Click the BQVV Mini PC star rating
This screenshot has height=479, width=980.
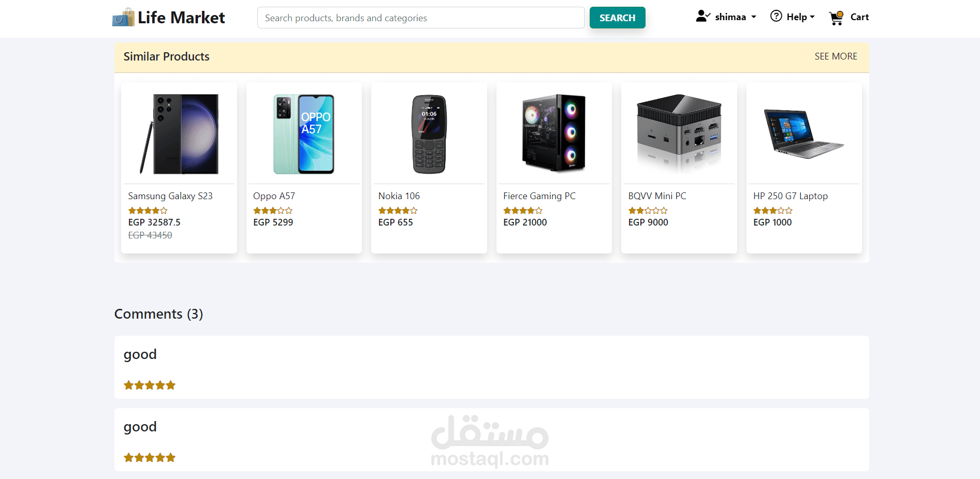coord(648,211)
